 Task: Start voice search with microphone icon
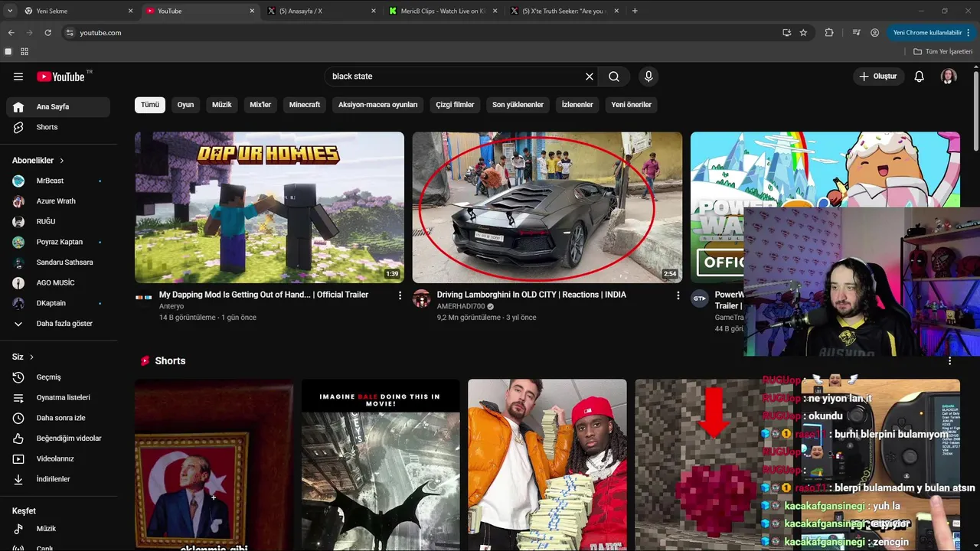648,77
